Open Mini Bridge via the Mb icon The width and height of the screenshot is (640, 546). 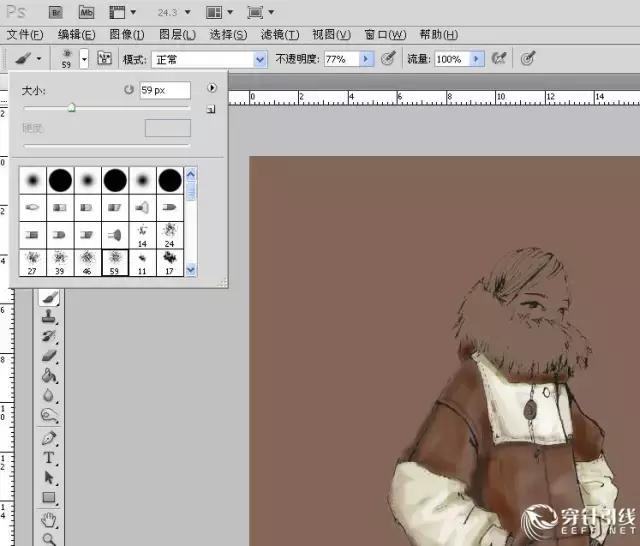click(x=86, y=12)
